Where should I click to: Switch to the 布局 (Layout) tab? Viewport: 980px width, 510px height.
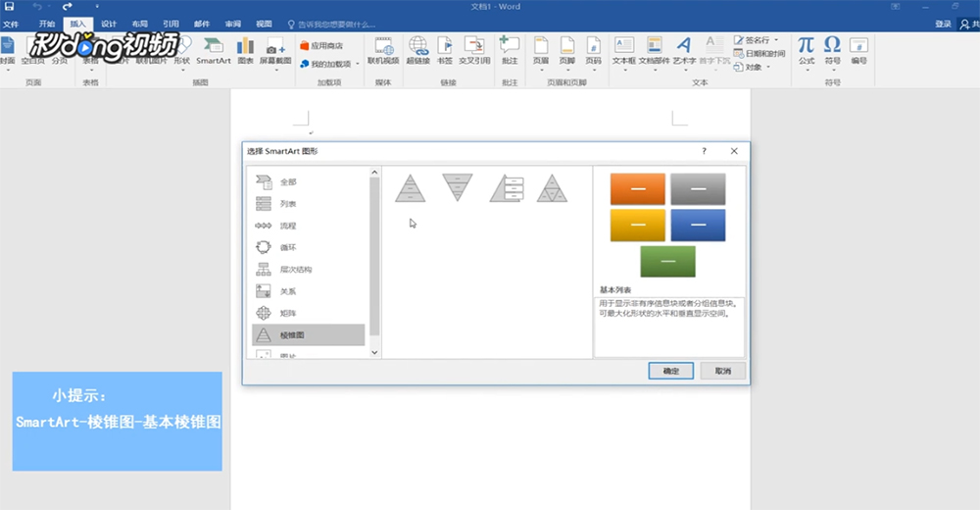pos(139,24)
